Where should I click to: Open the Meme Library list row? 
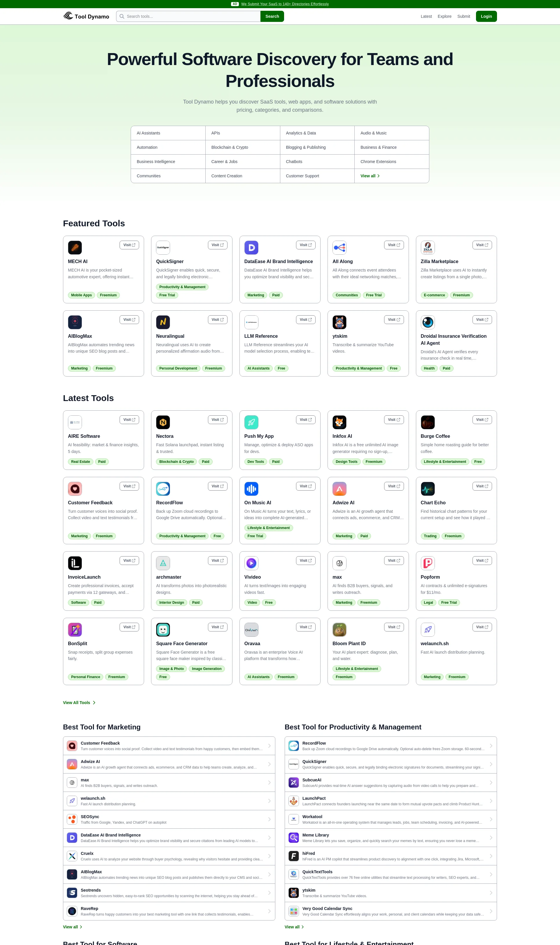click(x=391, y=837)
